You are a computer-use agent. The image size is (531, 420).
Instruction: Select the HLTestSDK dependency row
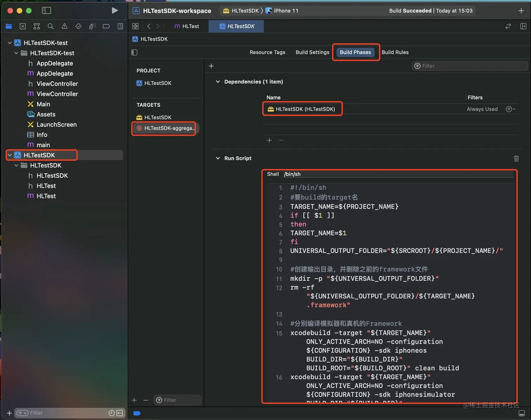tap(390, 109)
